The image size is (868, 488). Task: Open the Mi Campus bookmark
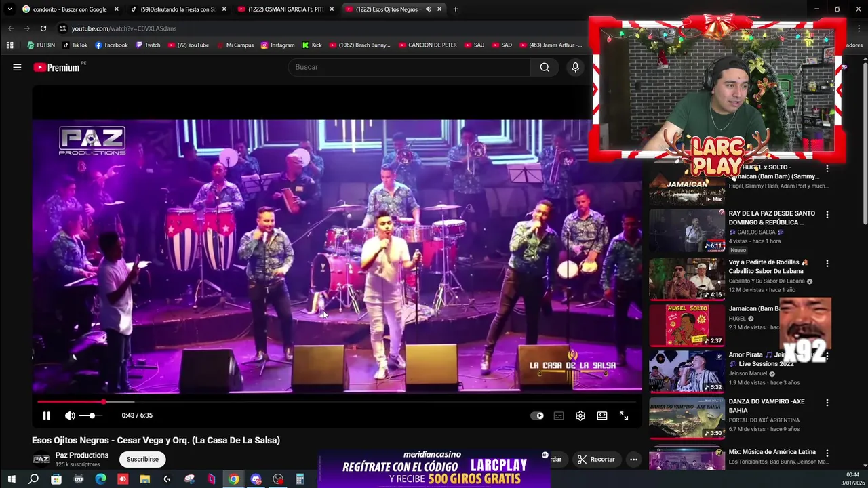click(235, 45)
